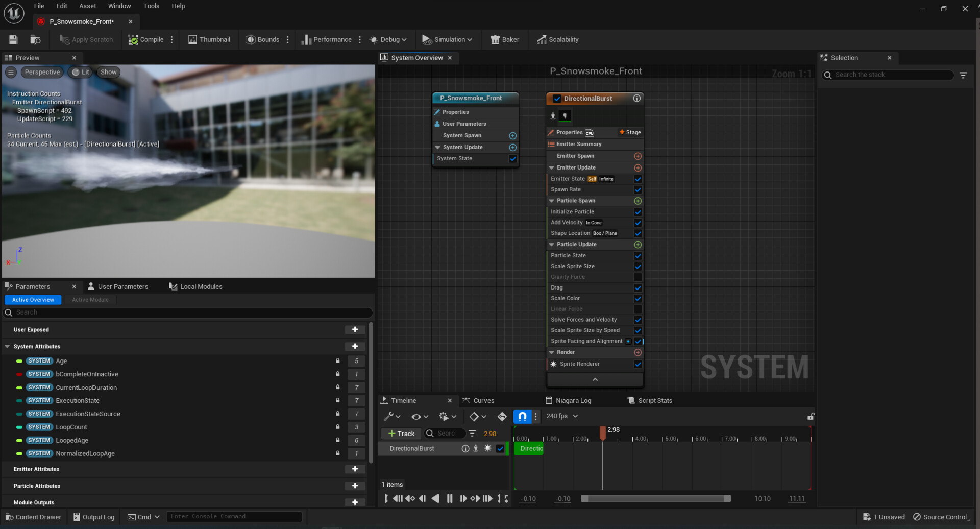Click the DirectionalBurst emitter info icon
Image resolution: width=980 pixels, height=529 pixels.
pyautogui.click(x=636, y=99)
